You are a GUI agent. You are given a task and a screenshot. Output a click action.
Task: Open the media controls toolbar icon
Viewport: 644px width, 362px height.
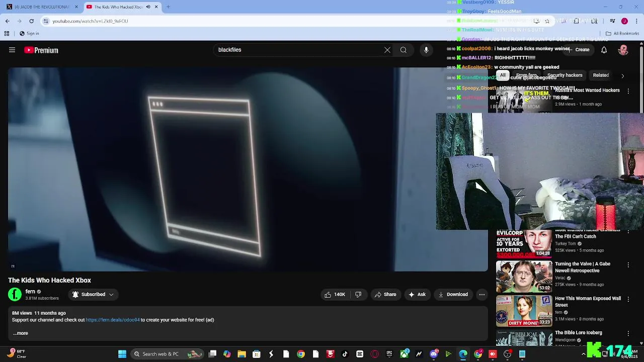point(612,21)
